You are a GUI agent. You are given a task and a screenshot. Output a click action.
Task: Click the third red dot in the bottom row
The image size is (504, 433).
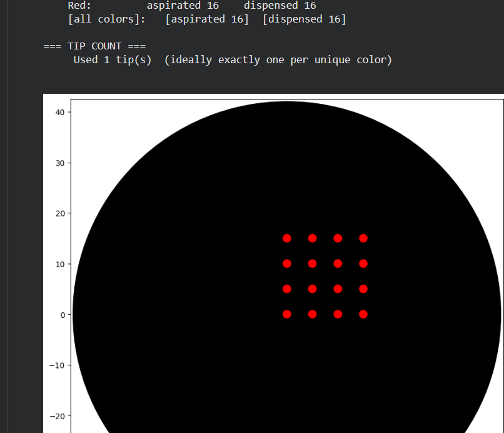coord(338,314)
